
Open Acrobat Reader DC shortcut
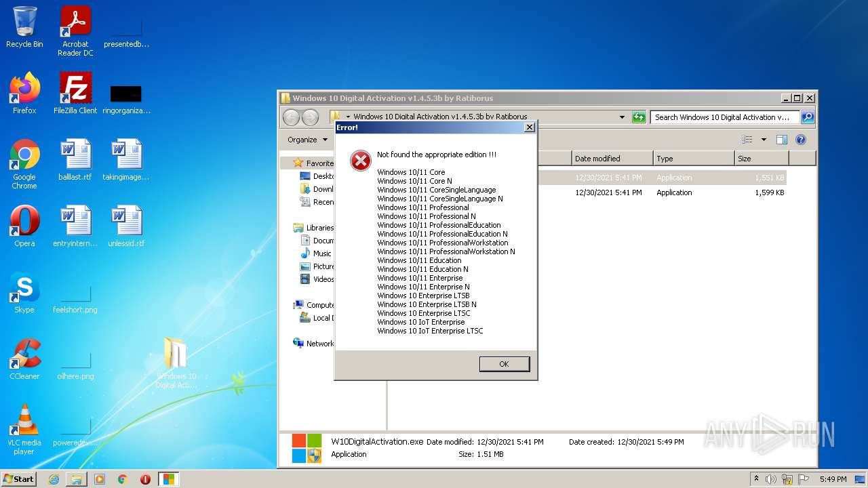[75, 31]
